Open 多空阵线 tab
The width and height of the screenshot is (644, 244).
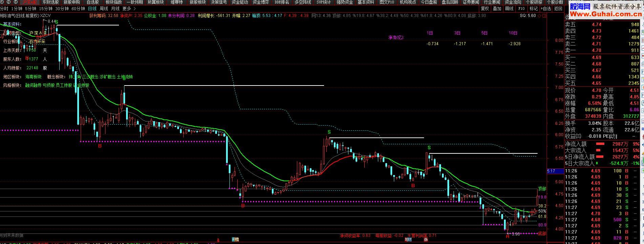pyautogui.click(x=303, y=2)
